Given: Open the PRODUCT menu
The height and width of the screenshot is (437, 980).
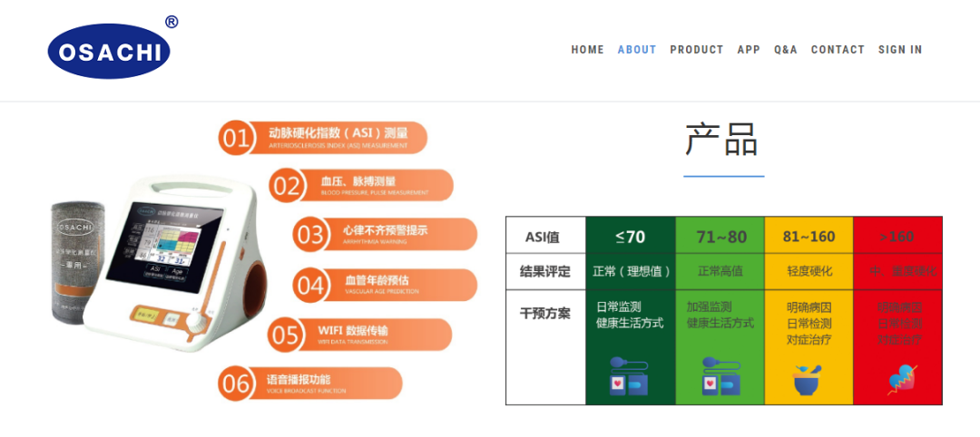Looking at the screenshot, I should 697,50.
